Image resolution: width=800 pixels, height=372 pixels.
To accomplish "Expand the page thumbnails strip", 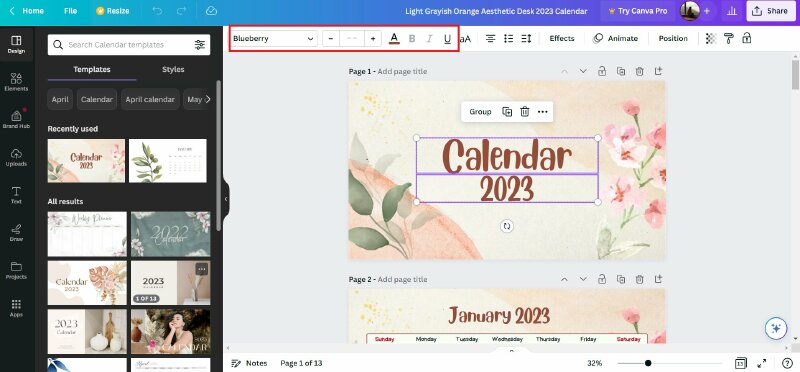I will 511,350.
